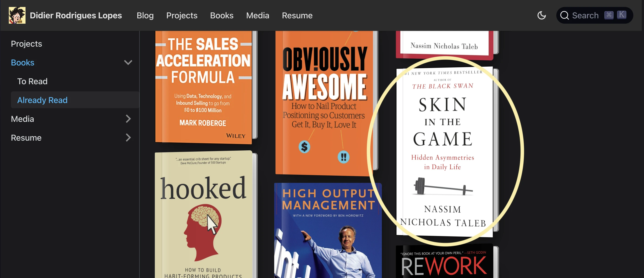
Task: Open Media in the top navigation
Action: tap(258, 16)
